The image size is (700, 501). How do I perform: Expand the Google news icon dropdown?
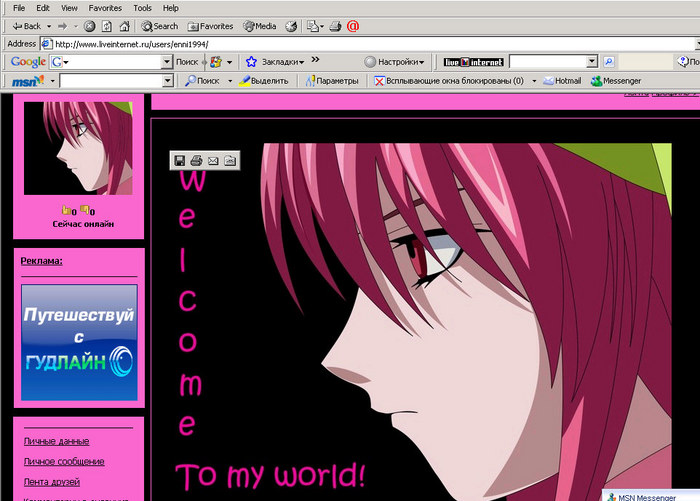(229, 62)
